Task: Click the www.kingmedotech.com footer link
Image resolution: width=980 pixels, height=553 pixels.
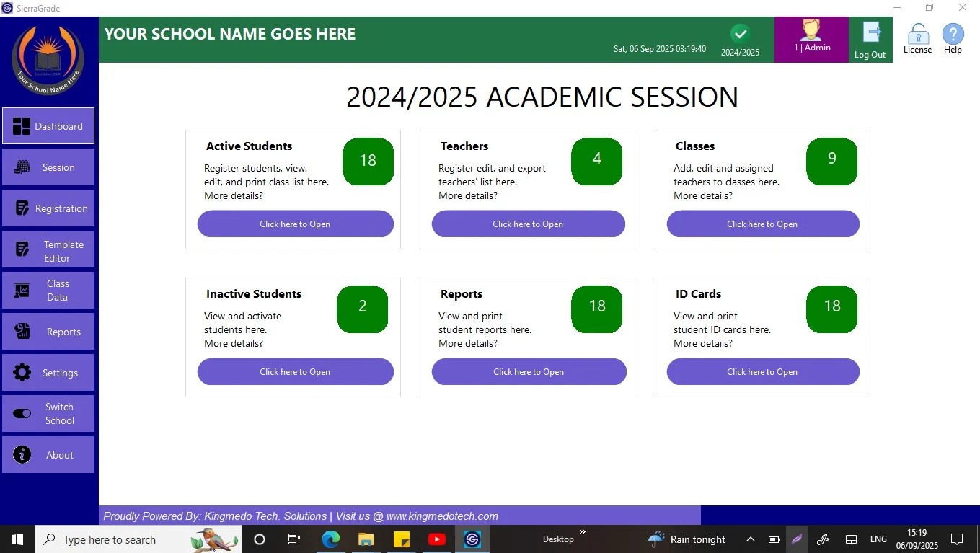Action: pos(442,516)
